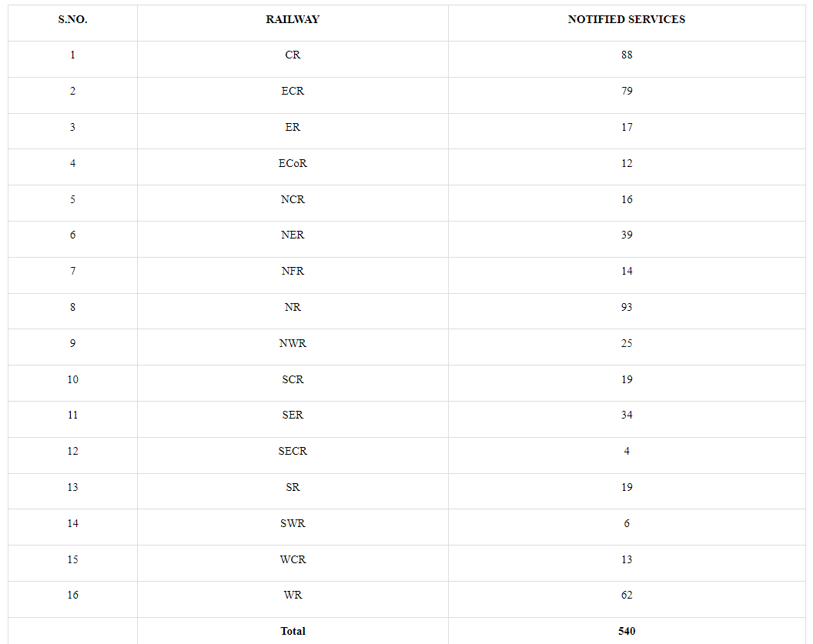Viewport: 813px width, 644px height.
Task: Click the NOTIFIED SERVICES column header
Action: pyautogui.click(x=627, y=20)
